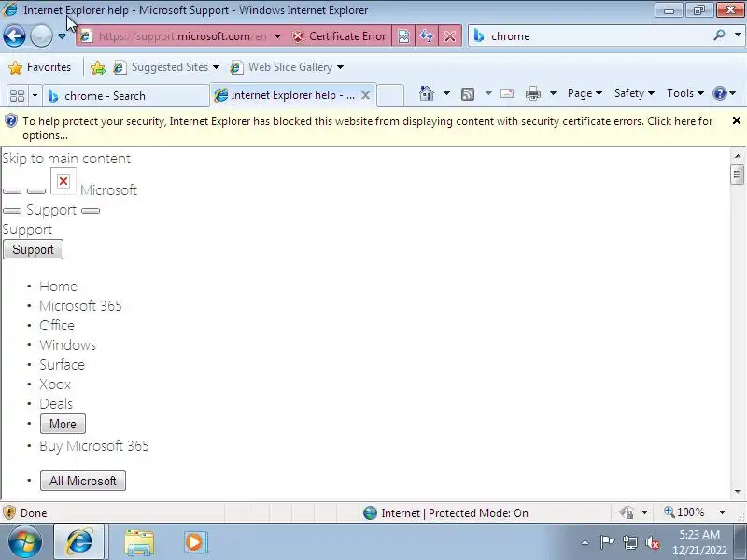Switch to the chrome - Search tab
The image size is (747, 560).
click(x=126, y=96)
